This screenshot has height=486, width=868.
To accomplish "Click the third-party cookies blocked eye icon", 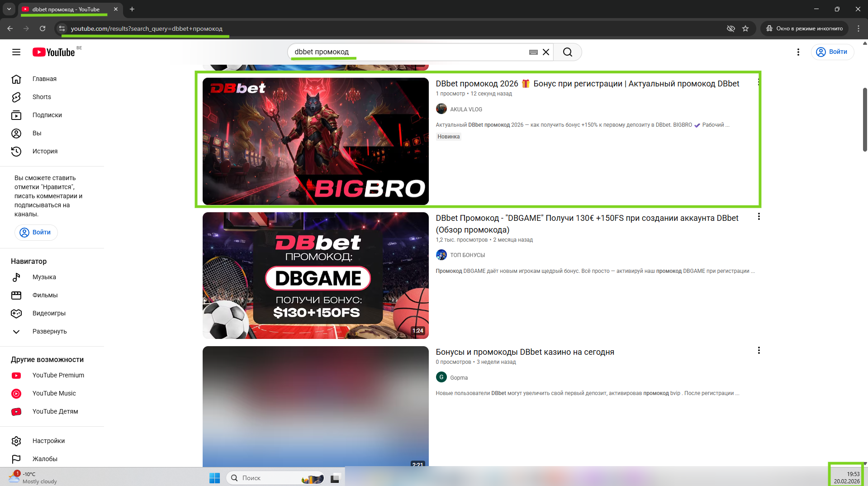I will (730, 29).
